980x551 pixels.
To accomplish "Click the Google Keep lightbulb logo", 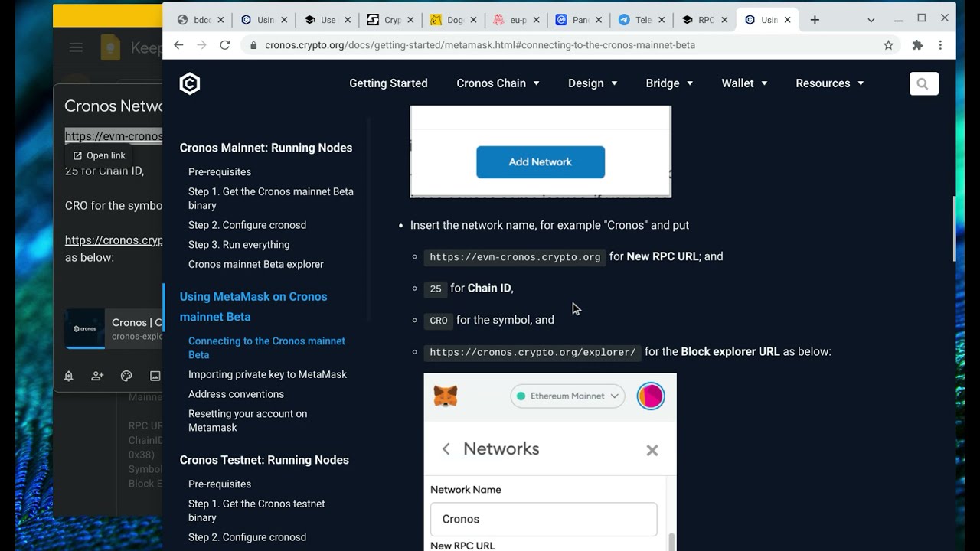I will (110, 47).
